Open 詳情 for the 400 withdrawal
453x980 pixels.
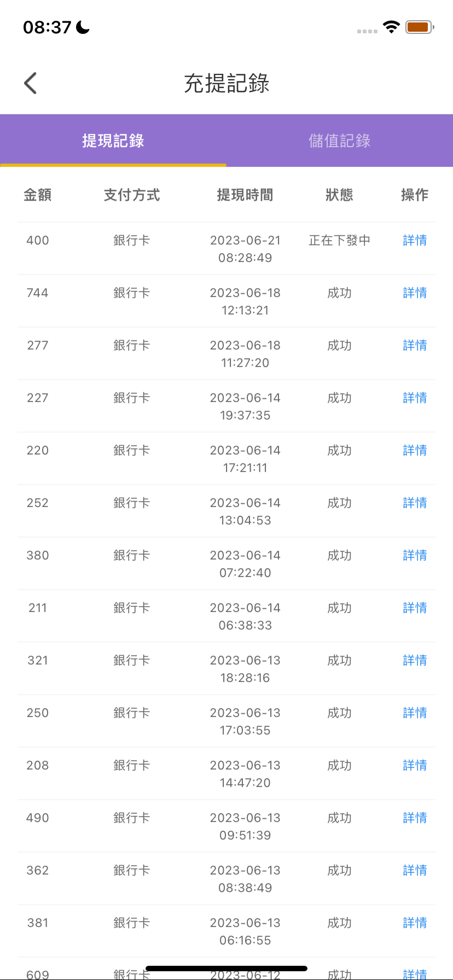(x=415, y=240)
